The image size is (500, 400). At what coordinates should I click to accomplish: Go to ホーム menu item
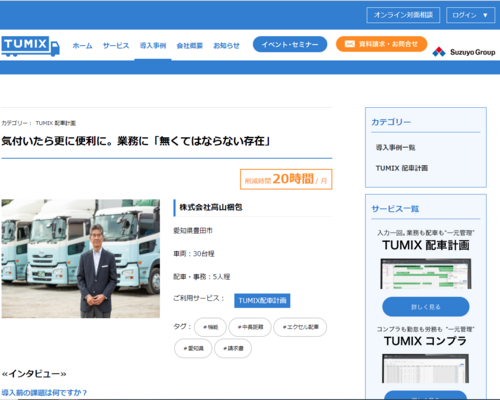[x=82, y=46]
